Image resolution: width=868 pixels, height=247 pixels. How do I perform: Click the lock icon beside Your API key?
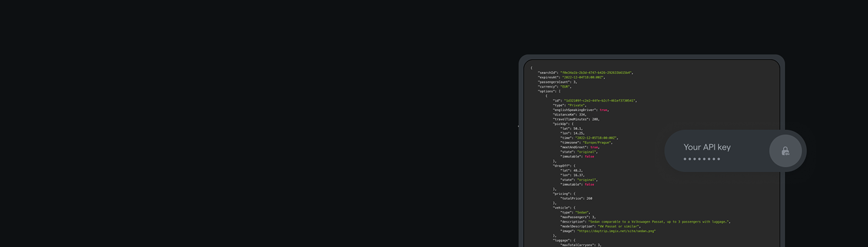click(785, 151)
